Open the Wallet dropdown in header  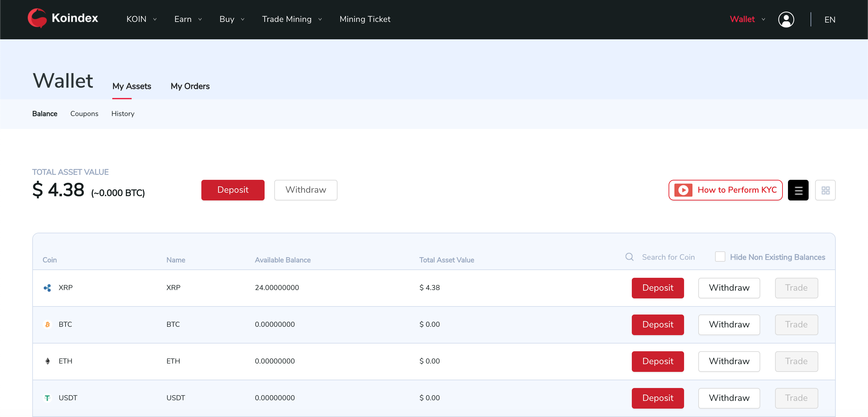click(x=747, y=19)
